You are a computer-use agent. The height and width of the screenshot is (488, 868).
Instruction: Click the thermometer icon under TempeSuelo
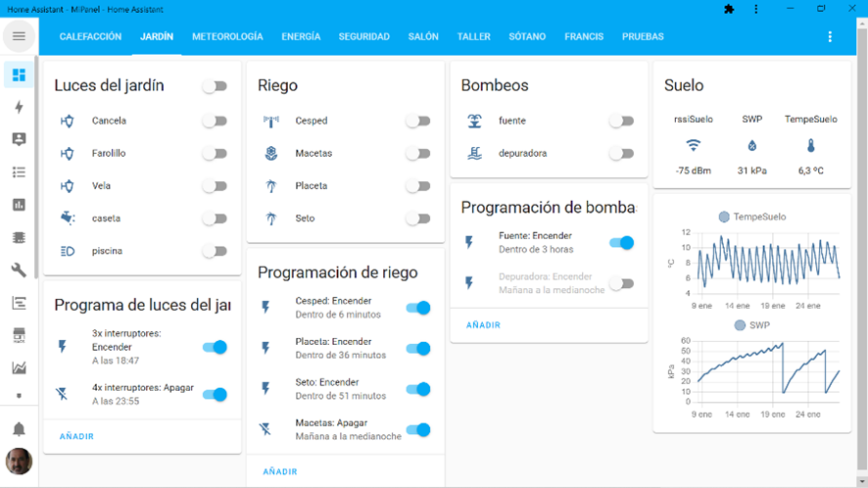(x=811, y=146)
